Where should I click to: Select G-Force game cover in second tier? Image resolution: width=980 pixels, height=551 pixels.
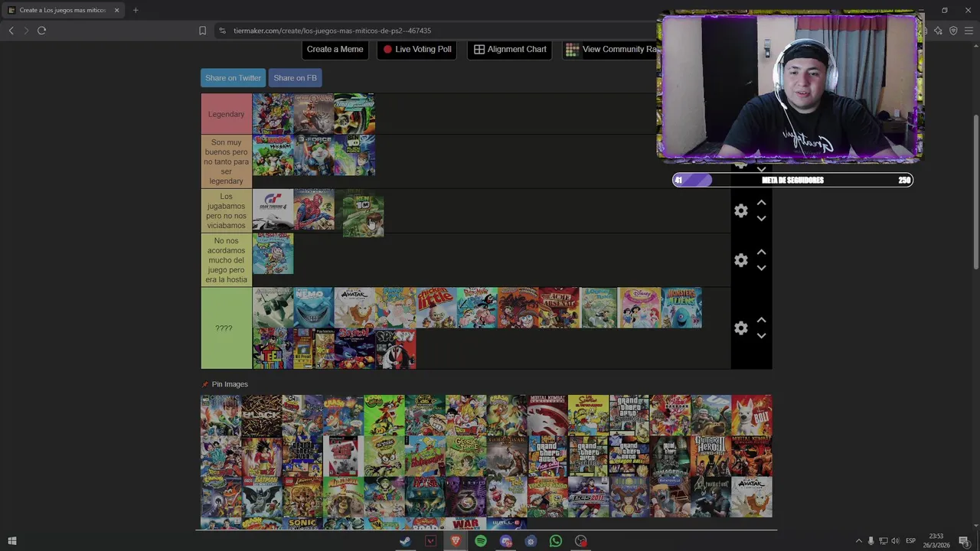(x=314, y=155)
